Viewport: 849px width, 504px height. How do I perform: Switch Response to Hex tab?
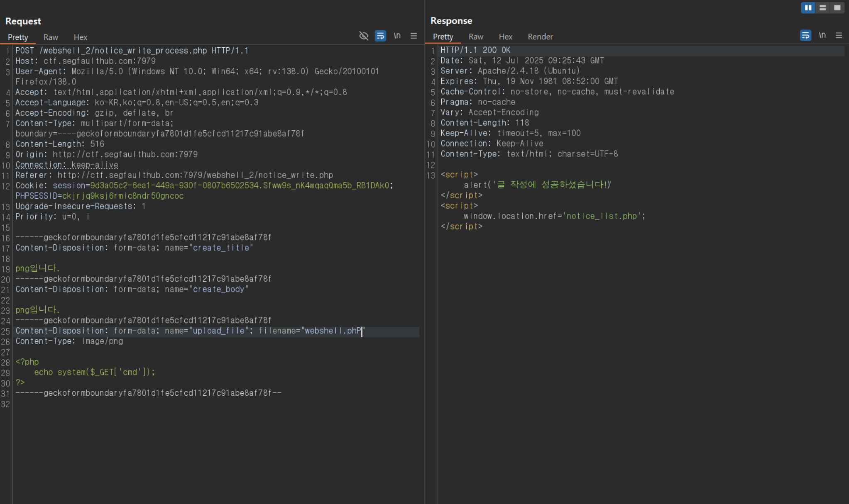pos(505,37)
